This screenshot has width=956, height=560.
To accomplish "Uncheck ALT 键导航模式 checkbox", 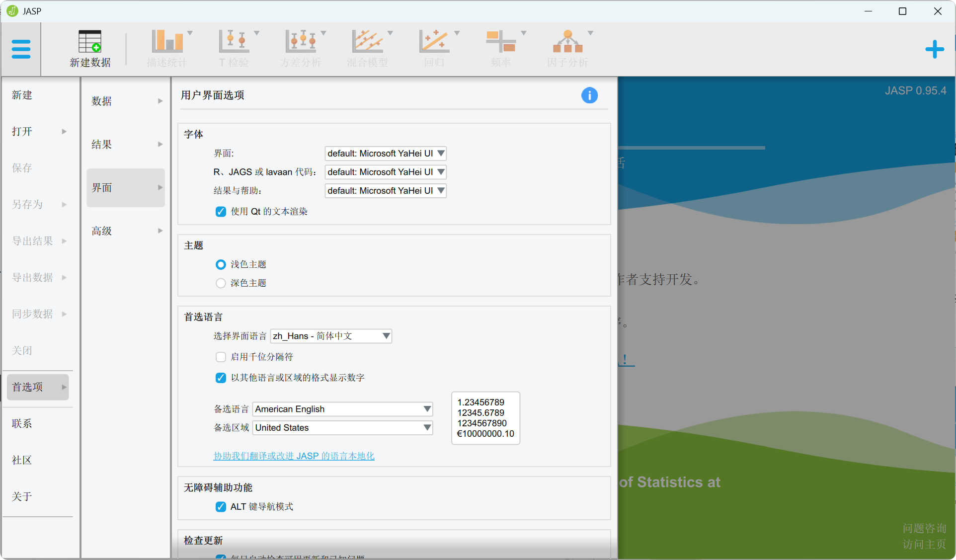I will click(x=221, y=507).
